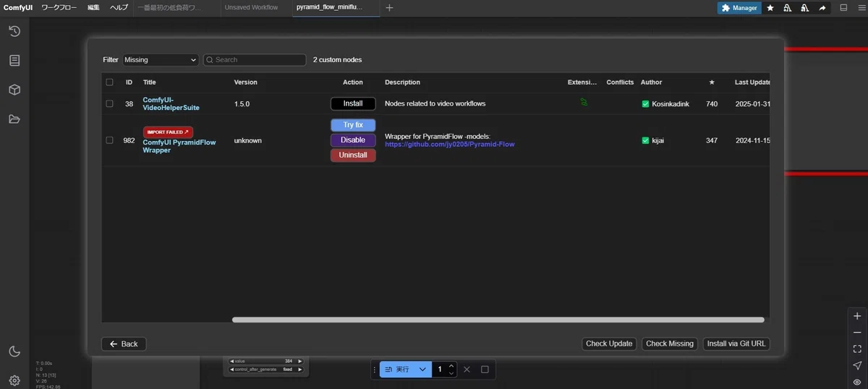Open the Filter dropdown showing Missing
The height and width of the screenshot is (389, 868).
coord(160,60)
